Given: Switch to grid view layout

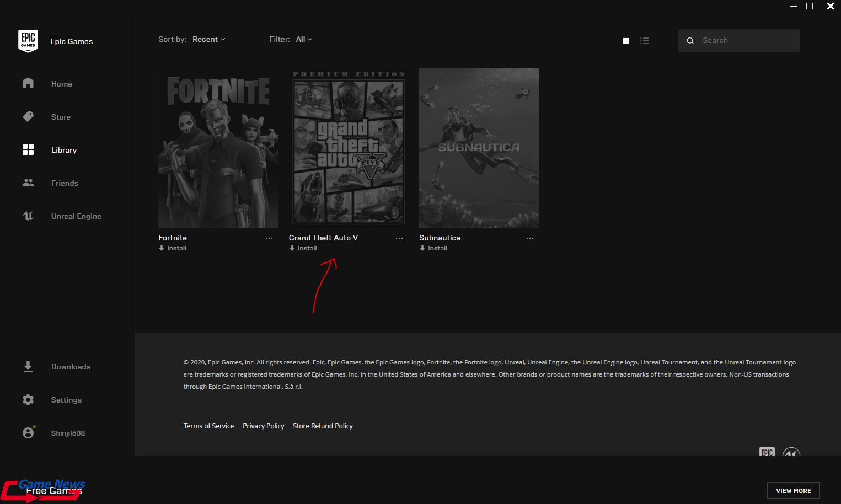Looking at the screenshot, I should point(626,41).
